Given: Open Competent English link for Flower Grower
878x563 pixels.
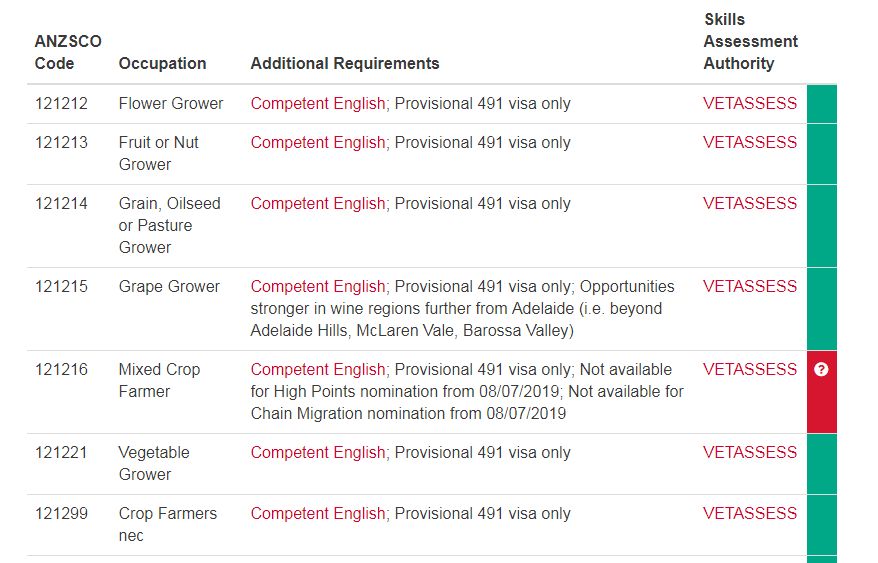Looking at the screenshot, I should 317,104.
